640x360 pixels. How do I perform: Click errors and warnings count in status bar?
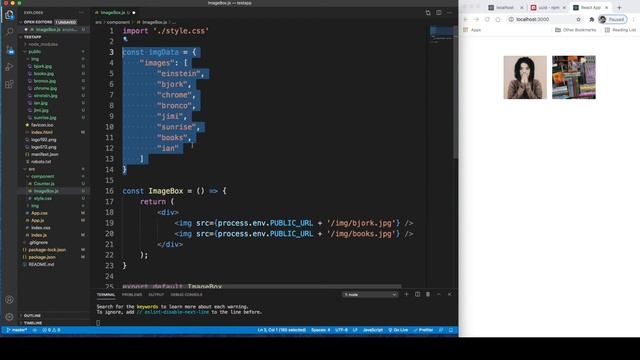[51, 330]
